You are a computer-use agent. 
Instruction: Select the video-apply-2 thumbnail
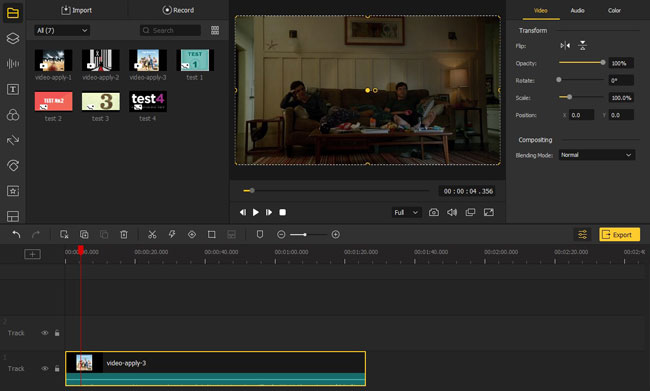point(101,60)
